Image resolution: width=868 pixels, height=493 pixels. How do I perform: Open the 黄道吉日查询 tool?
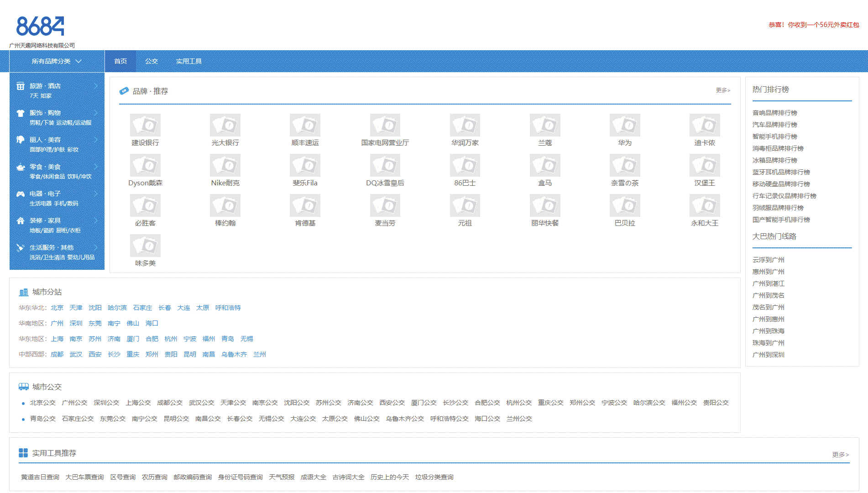click(x=40, y=477)
